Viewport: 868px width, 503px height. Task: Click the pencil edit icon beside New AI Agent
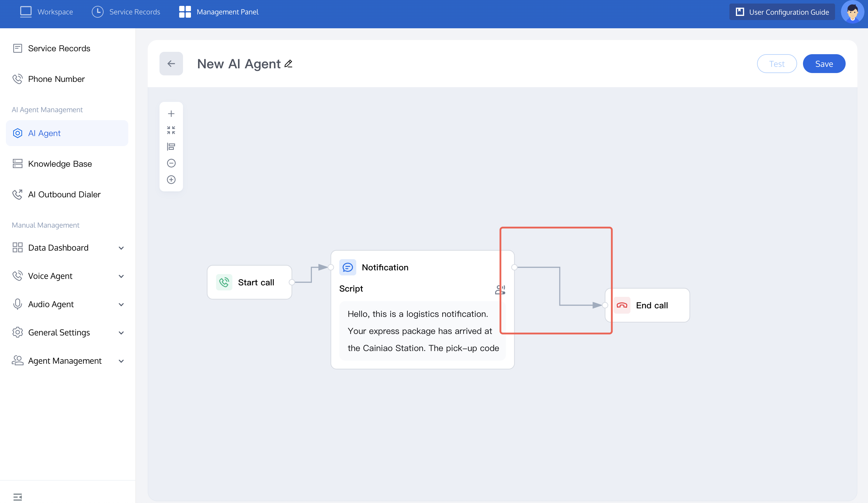coord(288,64)
